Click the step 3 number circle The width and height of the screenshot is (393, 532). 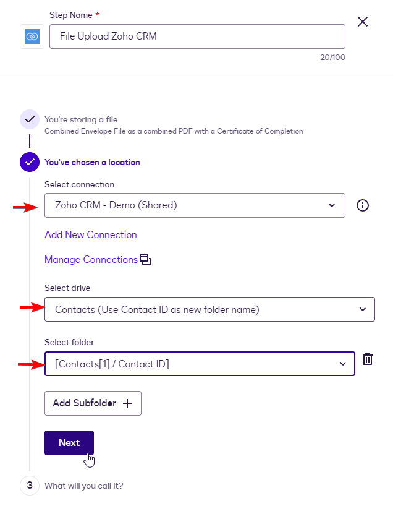(29, 486)
